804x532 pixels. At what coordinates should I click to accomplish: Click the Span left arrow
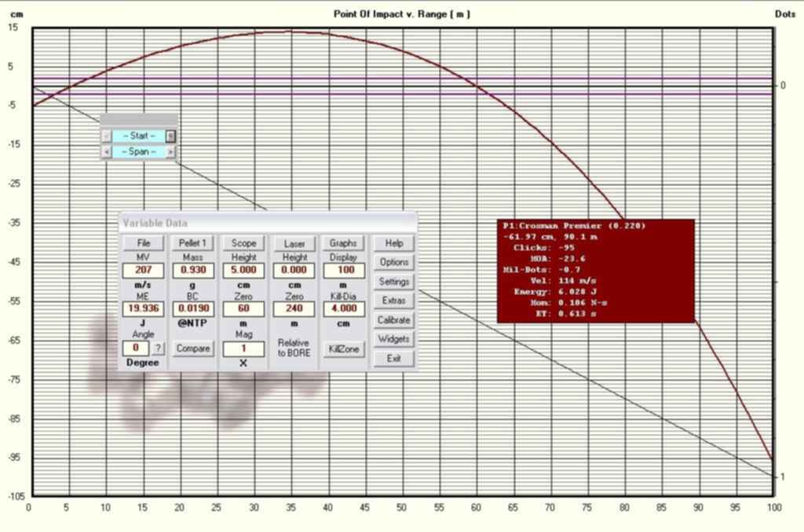[107, 151]
